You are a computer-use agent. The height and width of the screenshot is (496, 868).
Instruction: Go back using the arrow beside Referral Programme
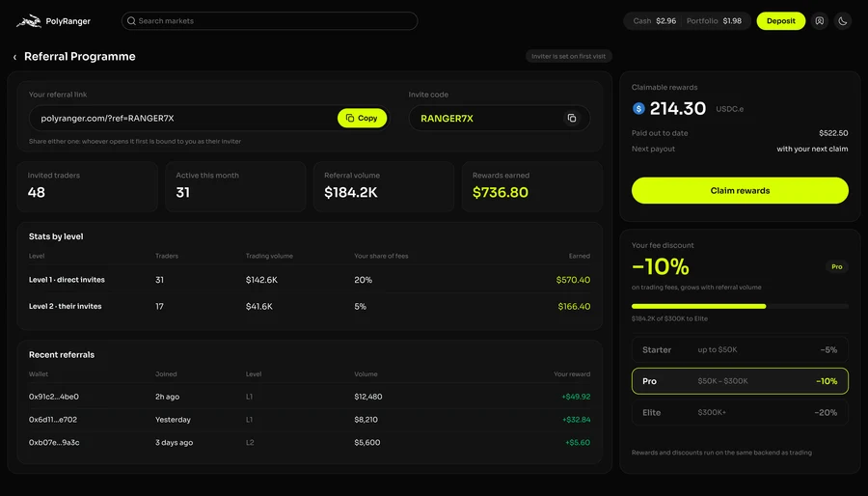14,57
